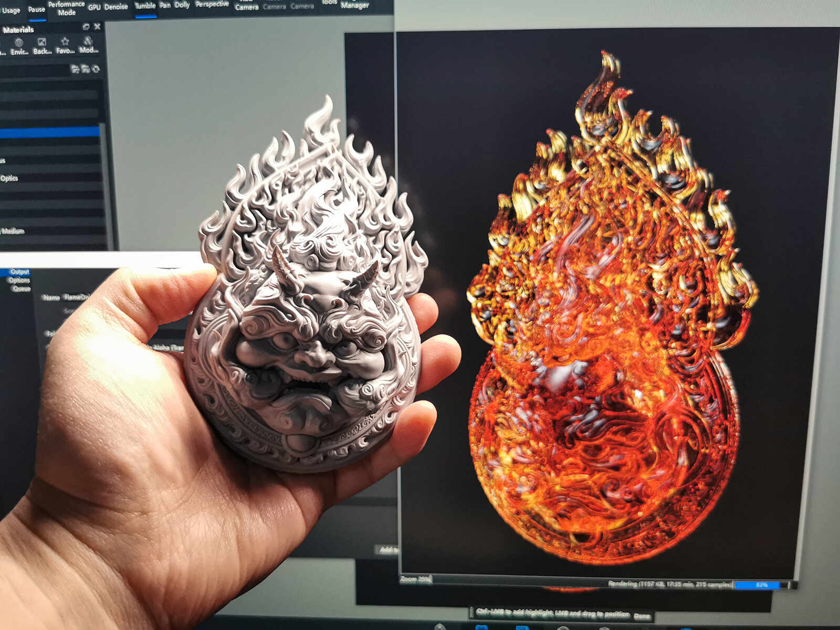This screenshot has height=630, width=840.
Task: Click Done in the highlight hint bar
Action: [x=642, y=616]
